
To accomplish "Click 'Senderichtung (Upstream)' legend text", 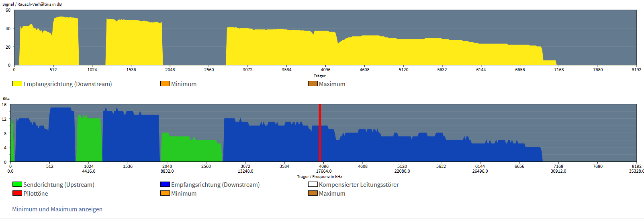I will click(x=59, y=185).
